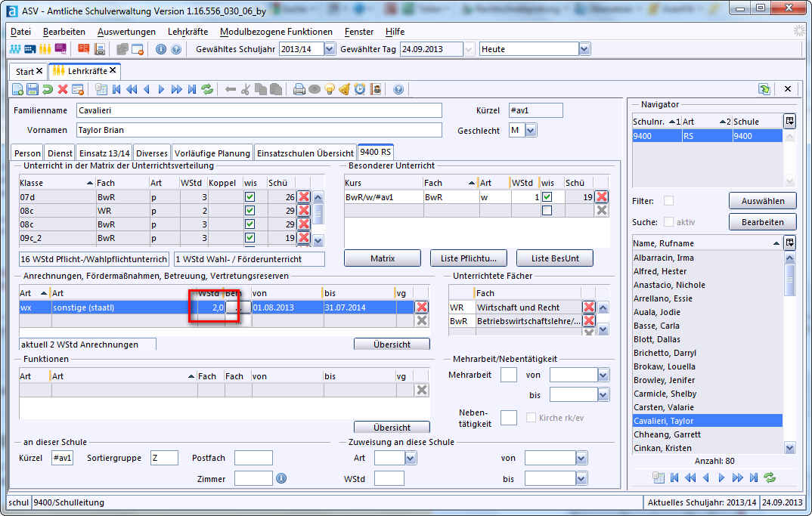Click the alarm clock icon
Viewport: 812px width, 516px height.
[x=359, y=90]
